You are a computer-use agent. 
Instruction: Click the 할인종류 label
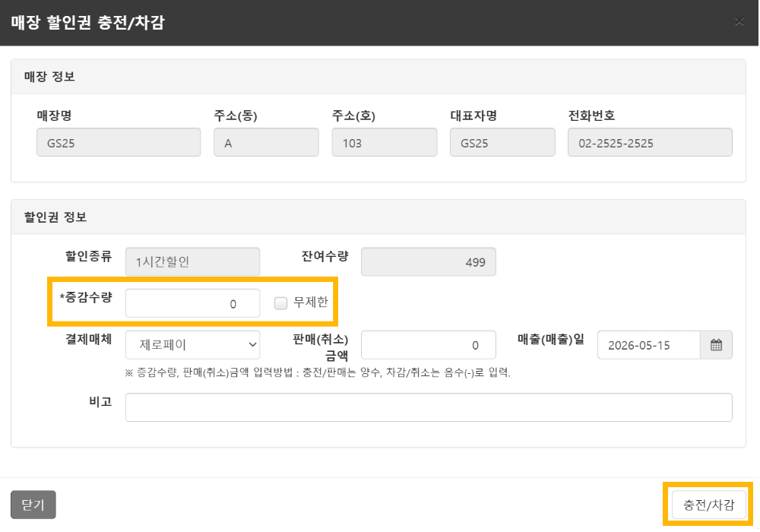point(89,256)
